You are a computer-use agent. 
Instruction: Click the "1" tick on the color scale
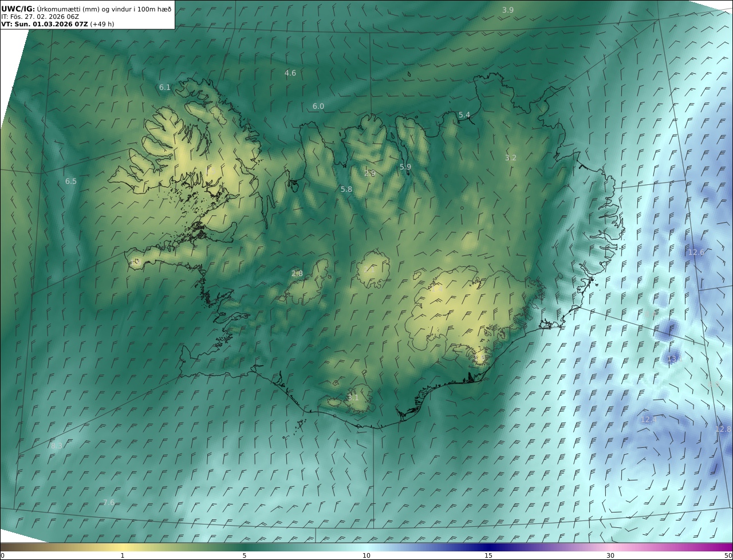123,555
